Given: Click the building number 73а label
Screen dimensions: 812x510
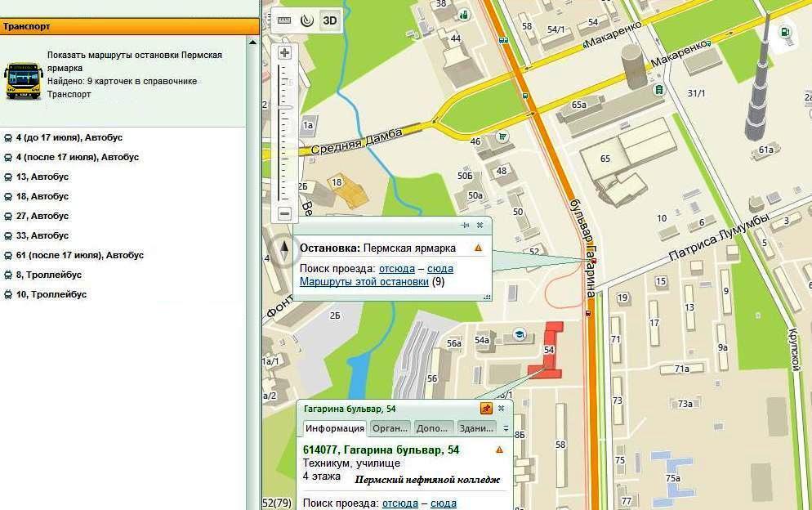Looking at the screenshot, I should (x=685, y=404).
